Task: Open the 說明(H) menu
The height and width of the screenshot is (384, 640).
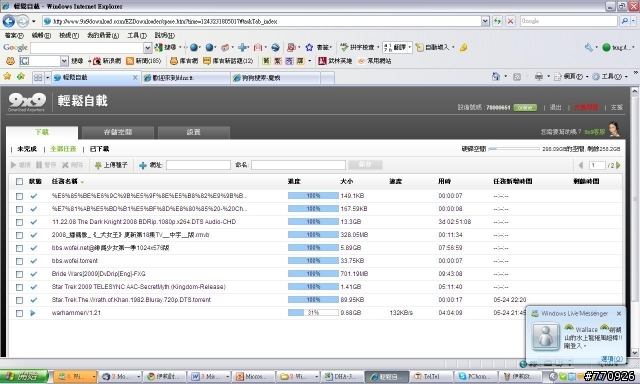Action: pos(164,36)
